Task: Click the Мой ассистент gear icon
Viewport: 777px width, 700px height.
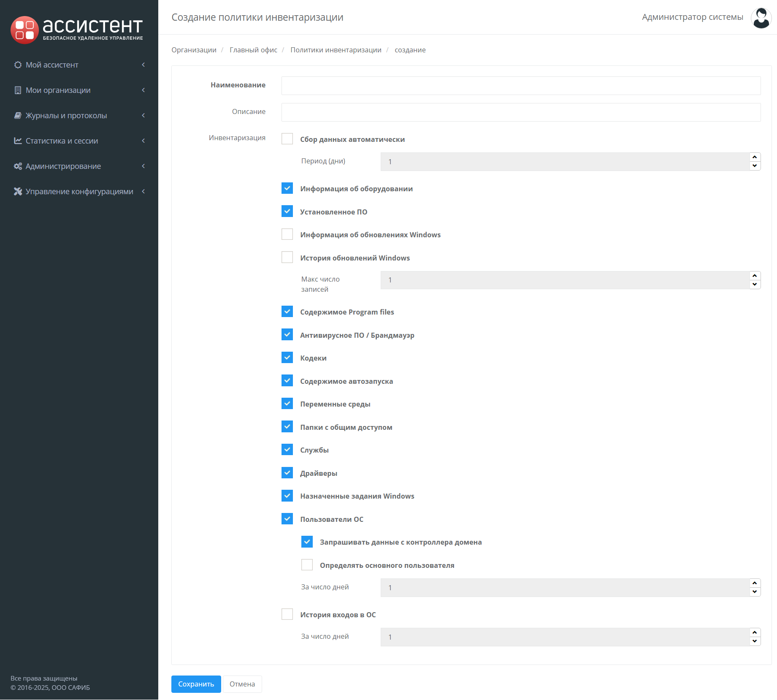Action: 18,65
